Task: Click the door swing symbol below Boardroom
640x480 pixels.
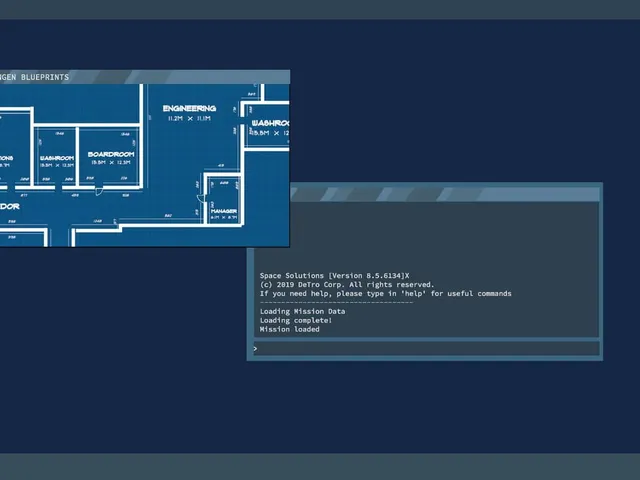Action: (99, 191)
